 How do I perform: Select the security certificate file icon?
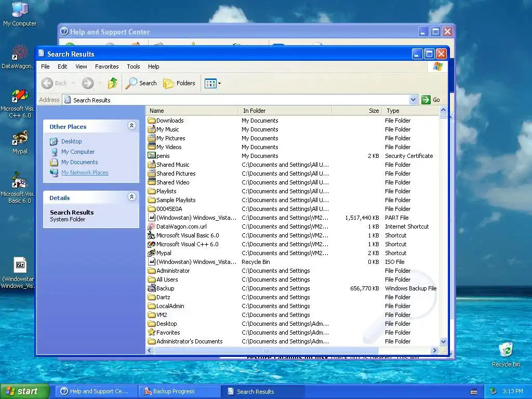pos(151,156)
